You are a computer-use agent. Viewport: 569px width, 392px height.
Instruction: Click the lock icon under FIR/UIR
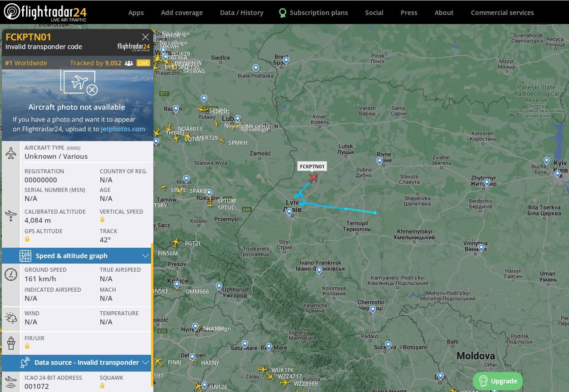[27, 346]
